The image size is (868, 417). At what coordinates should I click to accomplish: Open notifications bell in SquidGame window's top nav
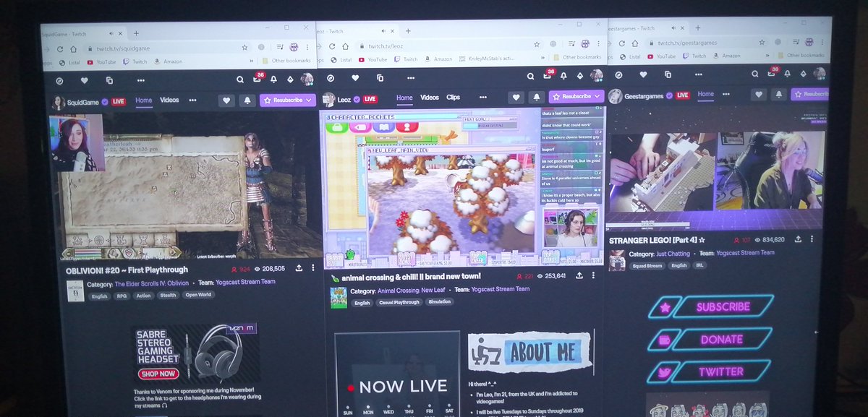point(273,79)
